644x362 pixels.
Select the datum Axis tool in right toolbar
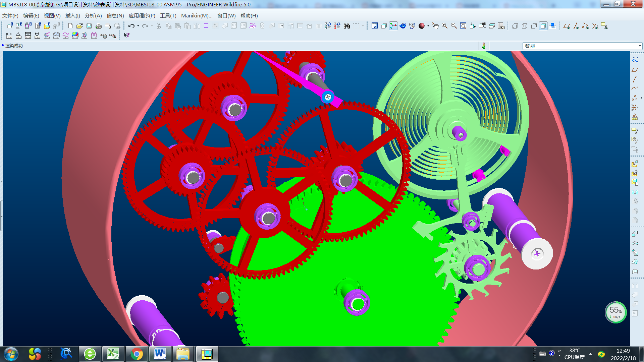tap(635, 79)
